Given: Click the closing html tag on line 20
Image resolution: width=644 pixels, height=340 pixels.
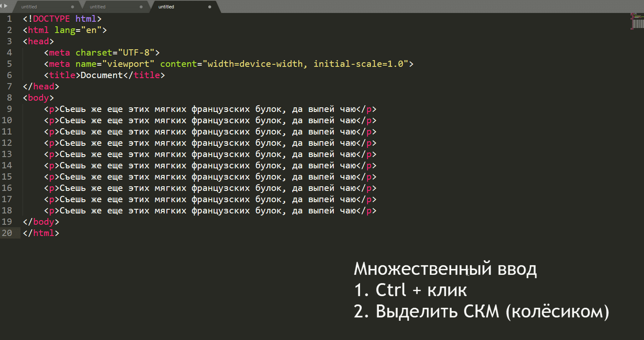Looking at the screenshot, I should [x=41, y=233].
